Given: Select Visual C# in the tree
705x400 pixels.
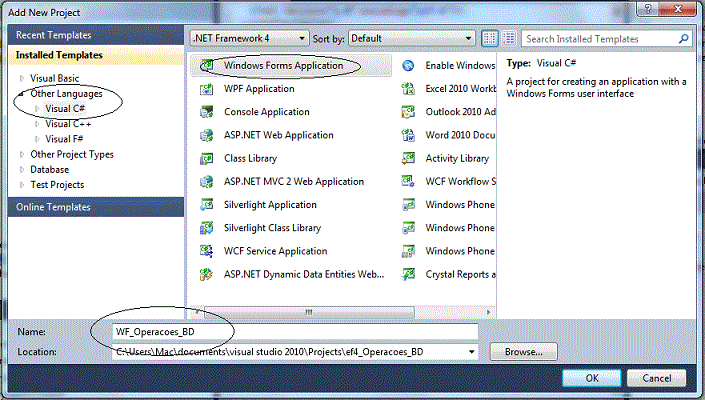Looking at the screenshot, I should 65,109.
